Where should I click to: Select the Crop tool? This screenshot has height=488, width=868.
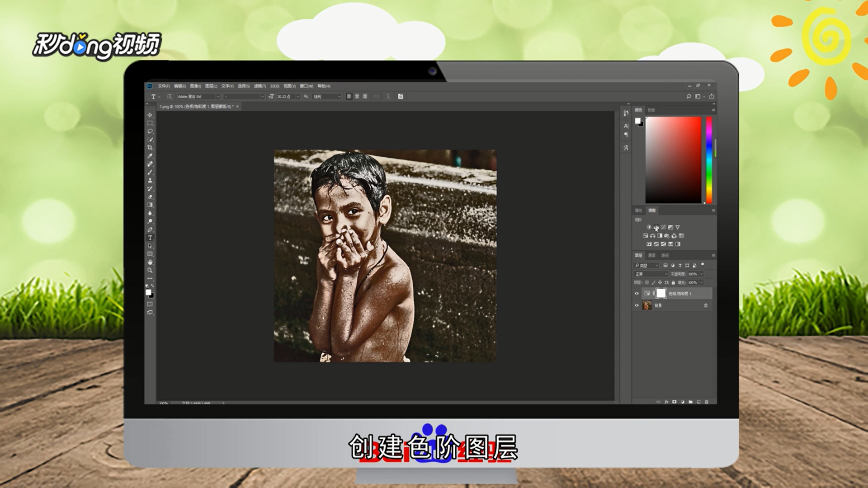pos(150,148)
